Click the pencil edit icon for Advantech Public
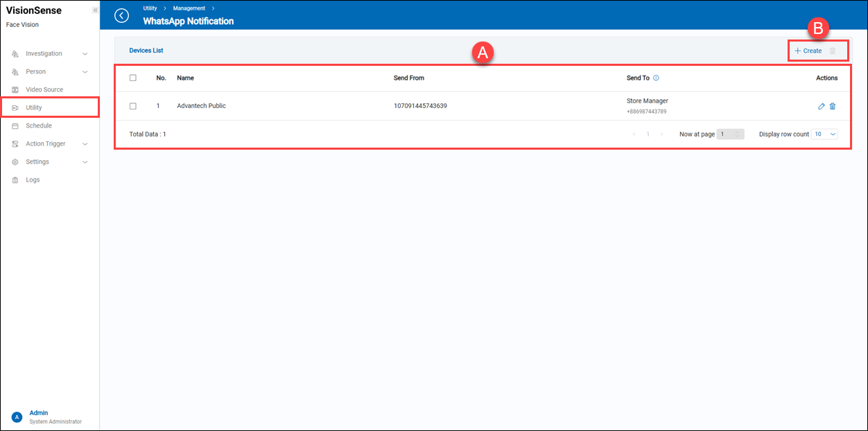Image resolution: width=868 pixels, height=431 pixels. point(822,106)
